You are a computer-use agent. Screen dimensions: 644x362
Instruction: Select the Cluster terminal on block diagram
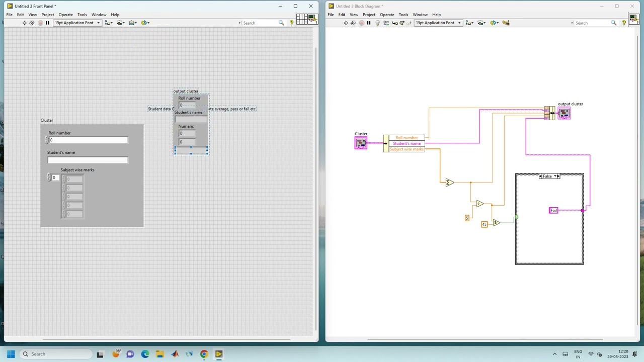coord(361,143)
